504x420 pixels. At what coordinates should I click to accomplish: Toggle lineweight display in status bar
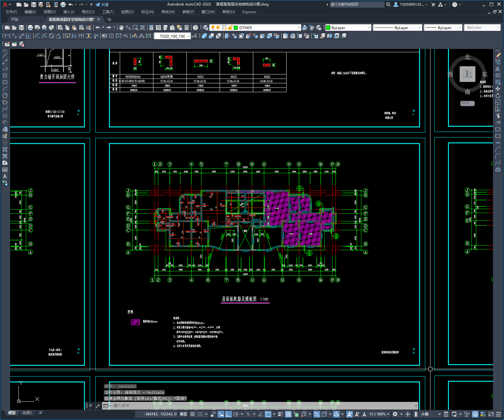coord(280,414)
